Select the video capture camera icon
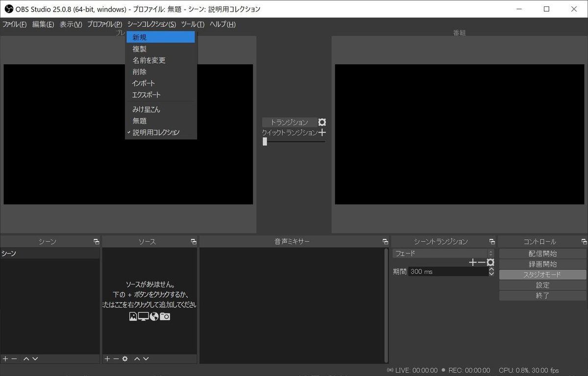The image size is (588, 376). pyautogui.click(x=165, y=316)
